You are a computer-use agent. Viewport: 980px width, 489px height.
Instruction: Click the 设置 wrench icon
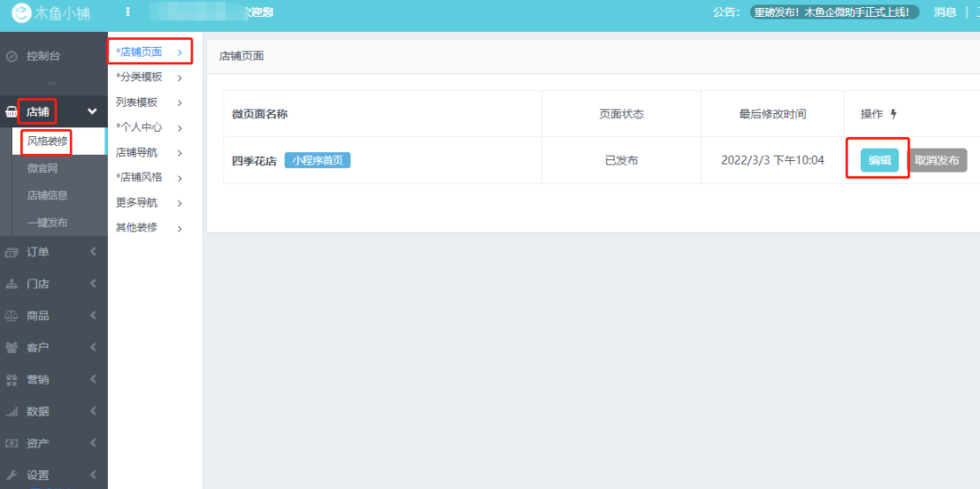[x=11, y=475]
